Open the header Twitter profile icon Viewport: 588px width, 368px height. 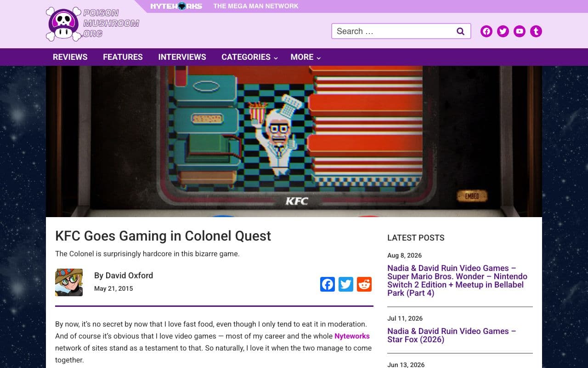(x=503, y=31)
